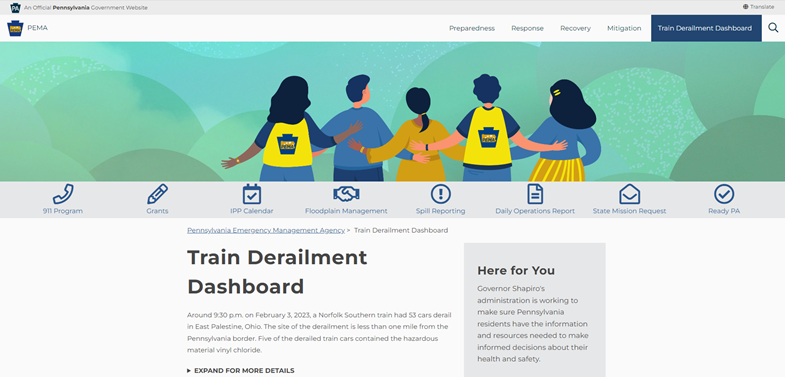
Task: Open the IPP Calendar icon
Action: coord(252,194)
